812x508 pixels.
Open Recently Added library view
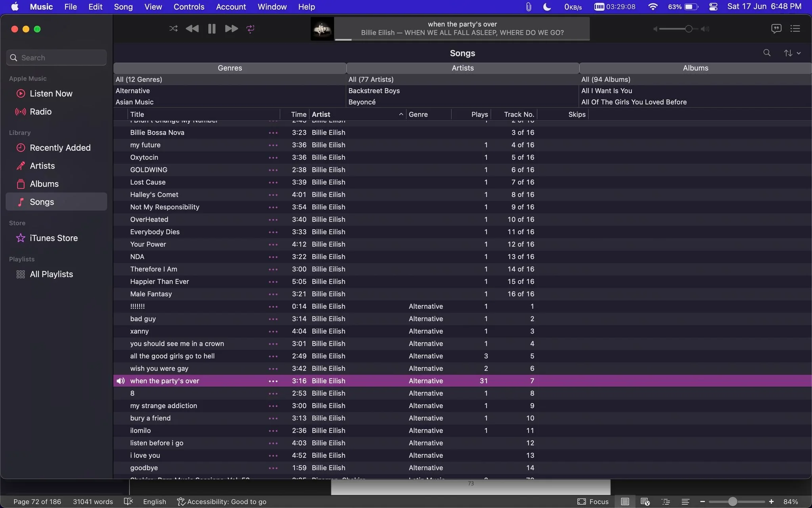point(56,148)
